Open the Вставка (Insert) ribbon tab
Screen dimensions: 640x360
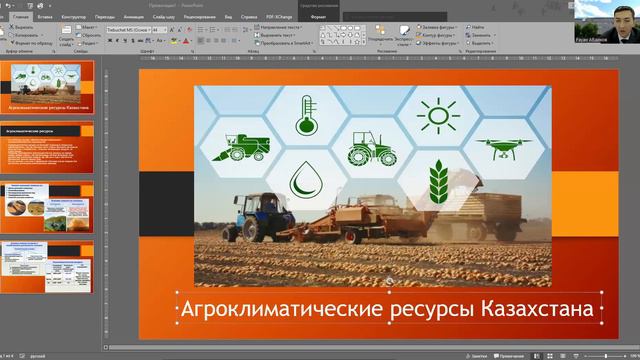pos(45,17)
